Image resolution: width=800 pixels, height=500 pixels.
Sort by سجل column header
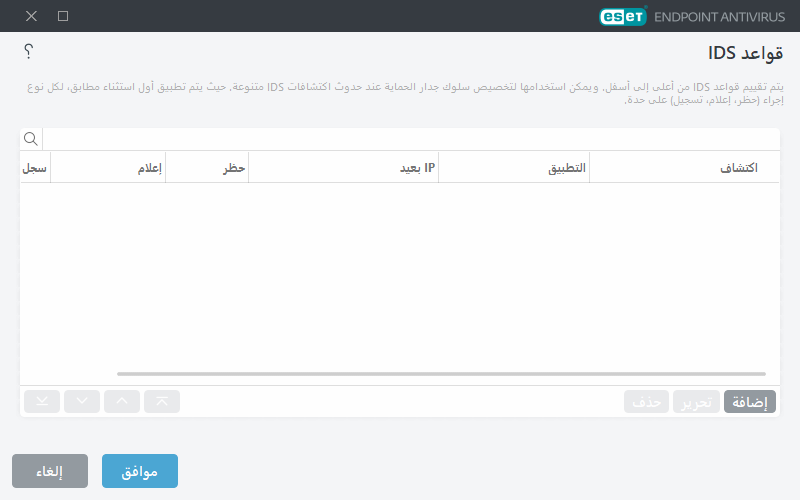point(35,168)
